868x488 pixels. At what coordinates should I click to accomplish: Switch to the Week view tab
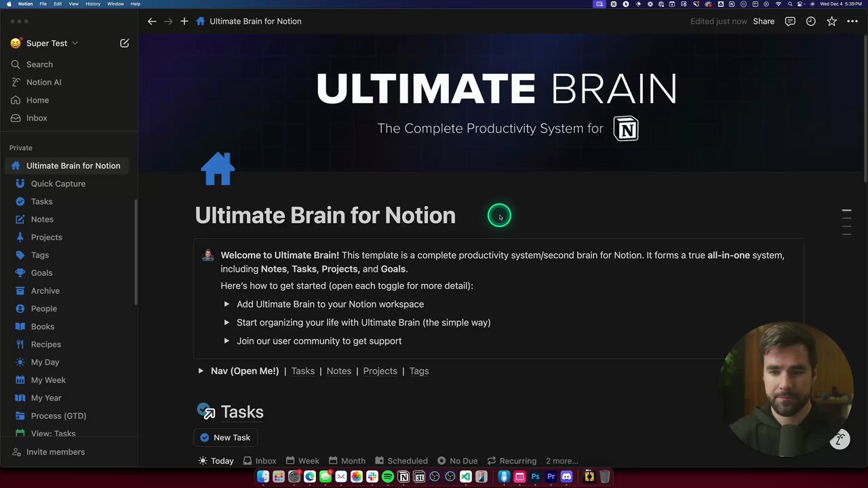tap(302, 461)
